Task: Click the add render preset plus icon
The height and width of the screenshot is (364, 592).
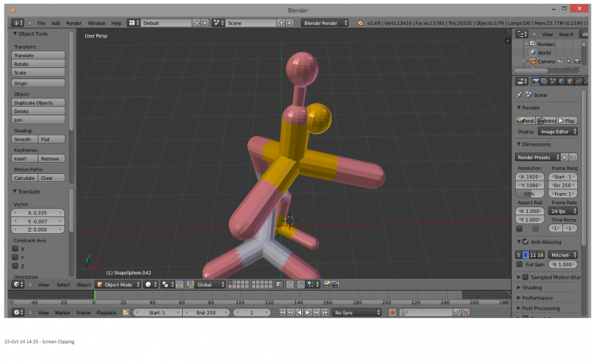Action: click(x=564, y=157)
